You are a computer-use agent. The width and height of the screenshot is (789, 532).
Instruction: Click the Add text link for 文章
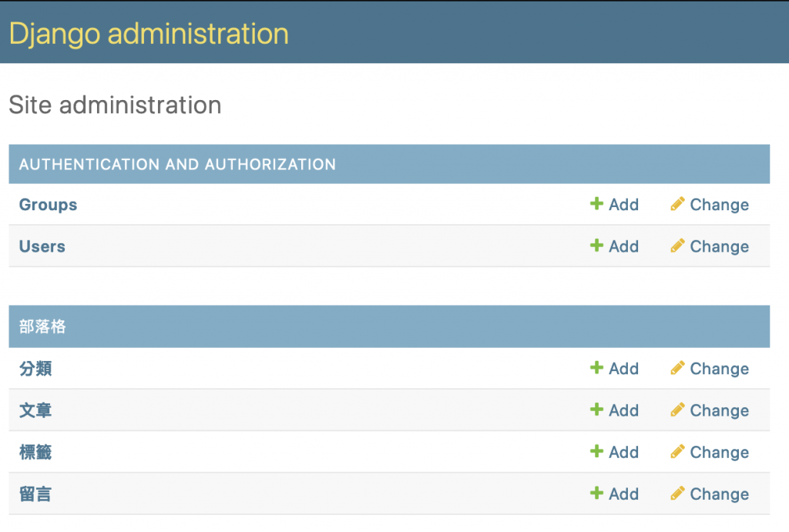click(x=624, y=410)
